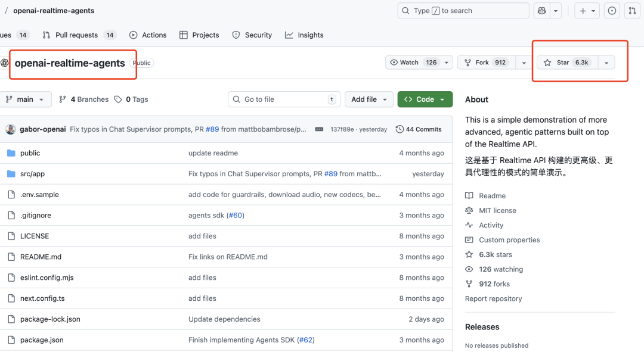Click the Report repository link
The width and height of the screenshot is (644, 352).
pos(493,298)
